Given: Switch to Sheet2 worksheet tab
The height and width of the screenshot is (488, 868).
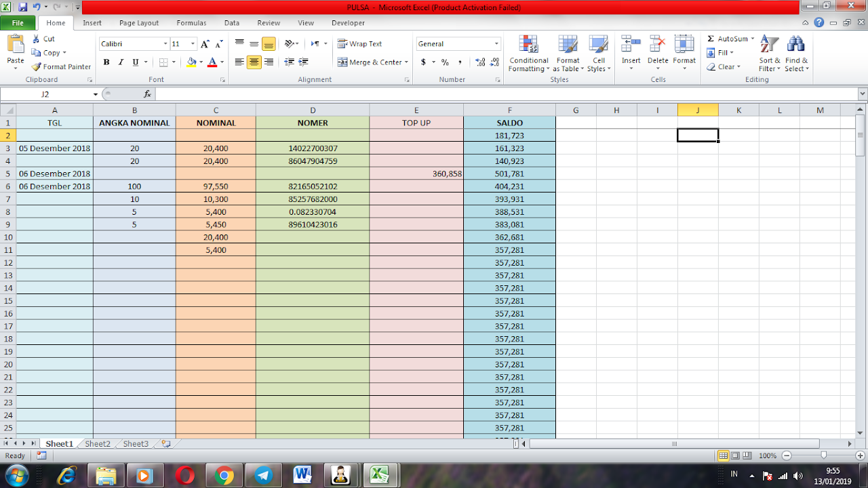Looking at the screenshot, I should [98, 444].
